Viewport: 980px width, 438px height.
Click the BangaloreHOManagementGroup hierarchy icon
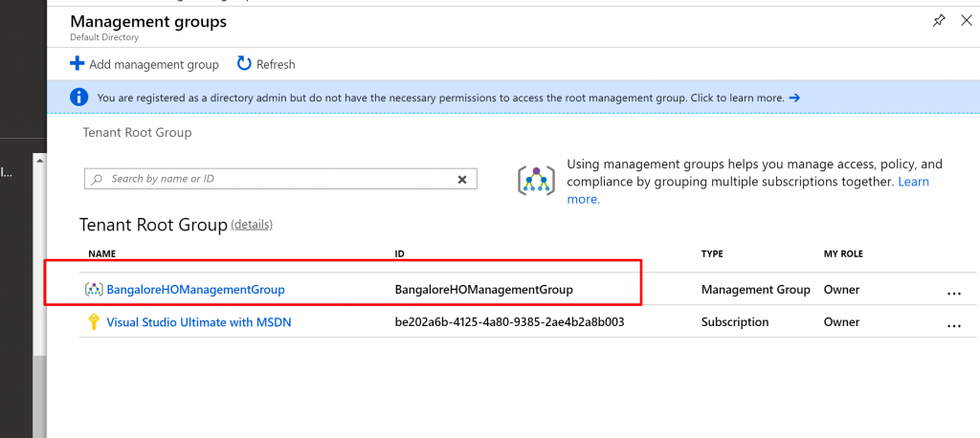coord(94,289)
